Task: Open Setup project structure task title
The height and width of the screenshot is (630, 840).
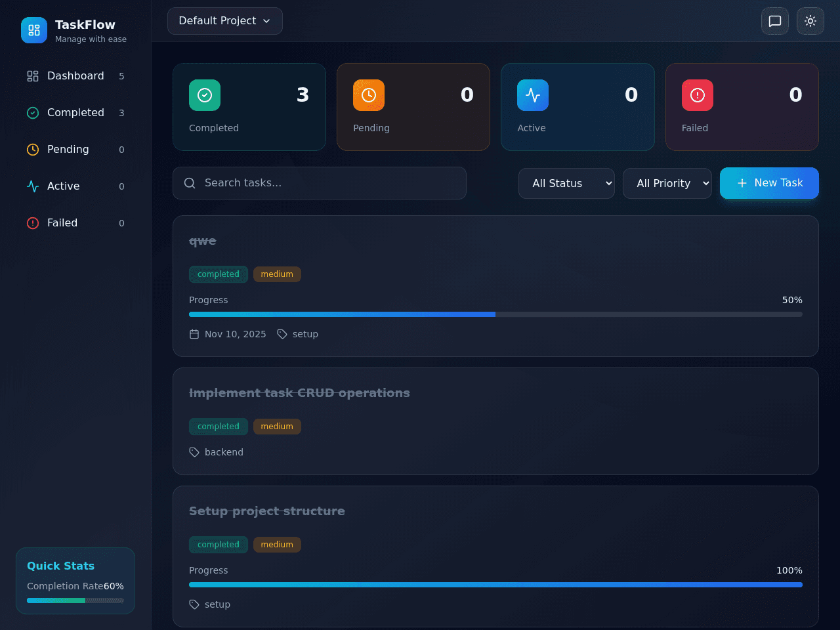Action: [267, 511]
